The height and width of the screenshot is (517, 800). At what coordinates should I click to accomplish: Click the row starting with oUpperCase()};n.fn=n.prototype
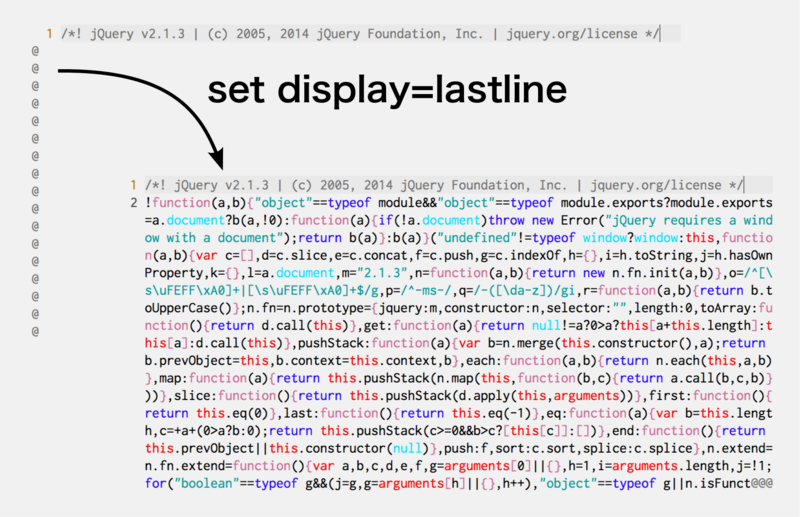(458, 308)
